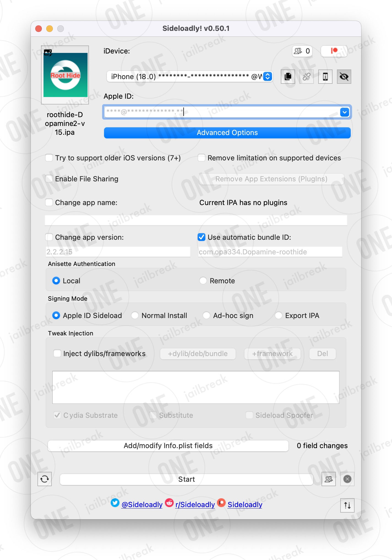Viewport: 392px width, 560px height.
Task: Open the Sideloadly Patreon link
Action: [x=245, y=505]
